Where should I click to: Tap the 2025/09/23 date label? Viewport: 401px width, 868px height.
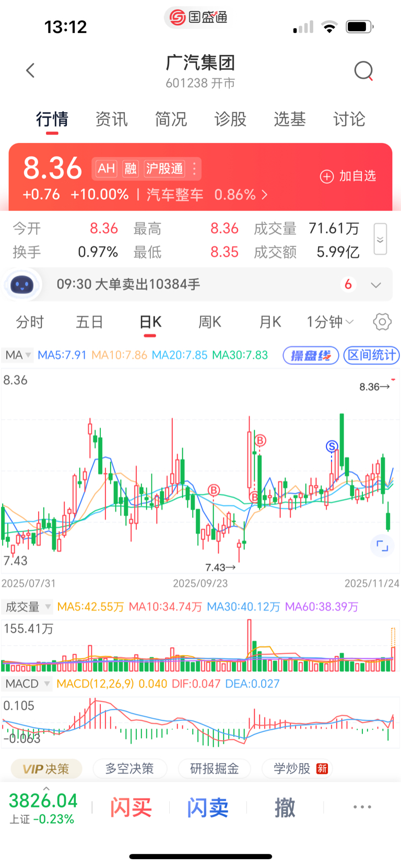200,584
